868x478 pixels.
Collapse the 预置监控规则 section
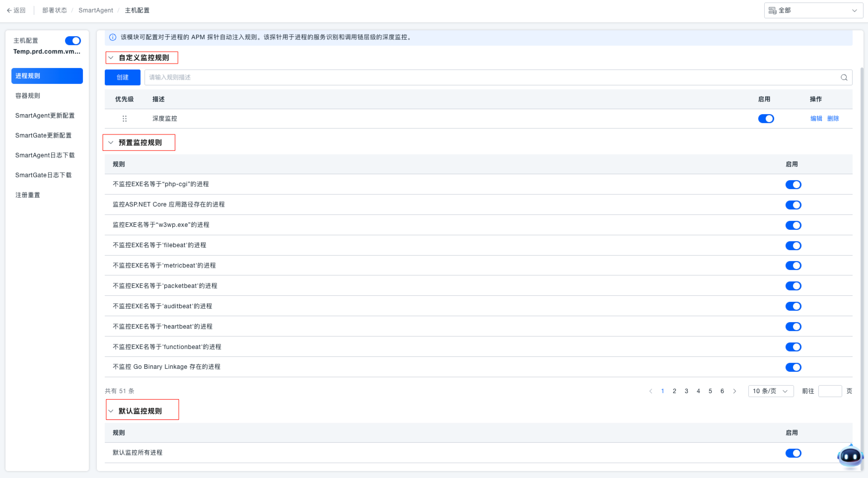(111, 142)
